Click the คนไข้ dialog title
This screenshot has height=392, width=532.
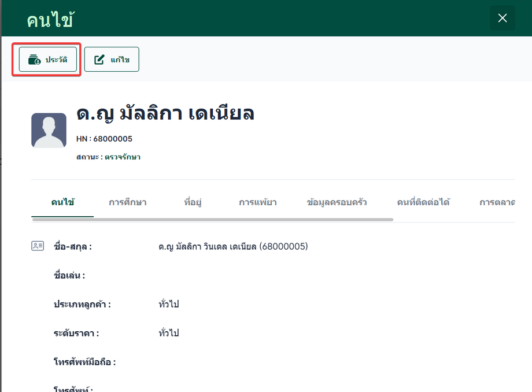coord(50,20)
